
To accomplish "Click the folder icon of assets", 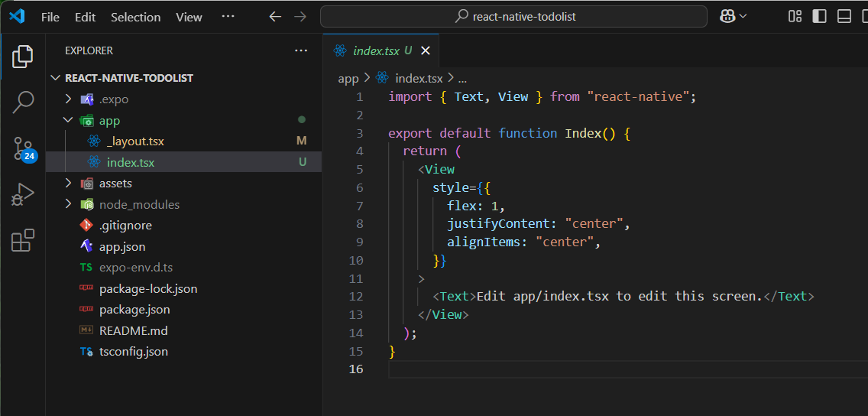I will click(86, 184).
